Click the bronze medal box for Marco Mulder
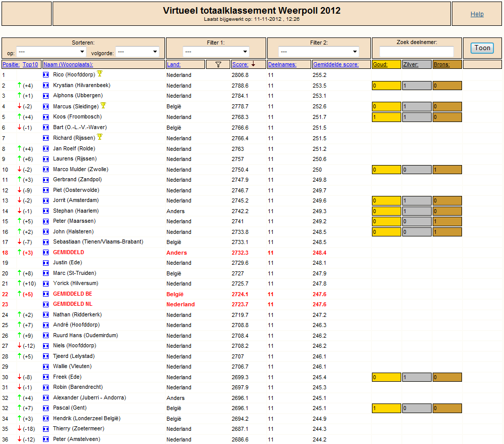 tap(447, 170)
